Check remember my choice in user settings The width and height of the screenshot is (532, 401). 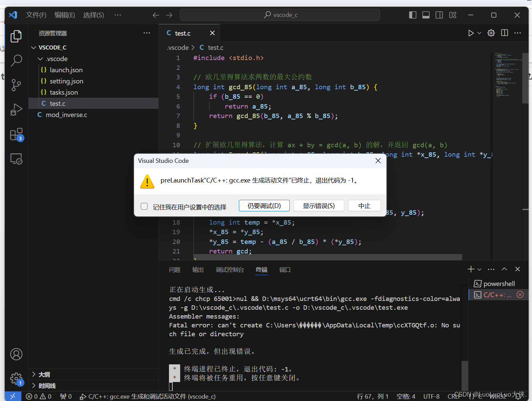click(x=144, y=206)
